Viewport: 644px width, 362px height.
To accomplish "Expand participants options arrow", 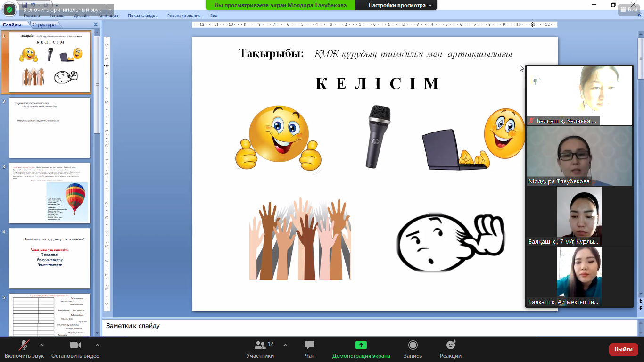I will pyautogui.click(x=285, y=345).
